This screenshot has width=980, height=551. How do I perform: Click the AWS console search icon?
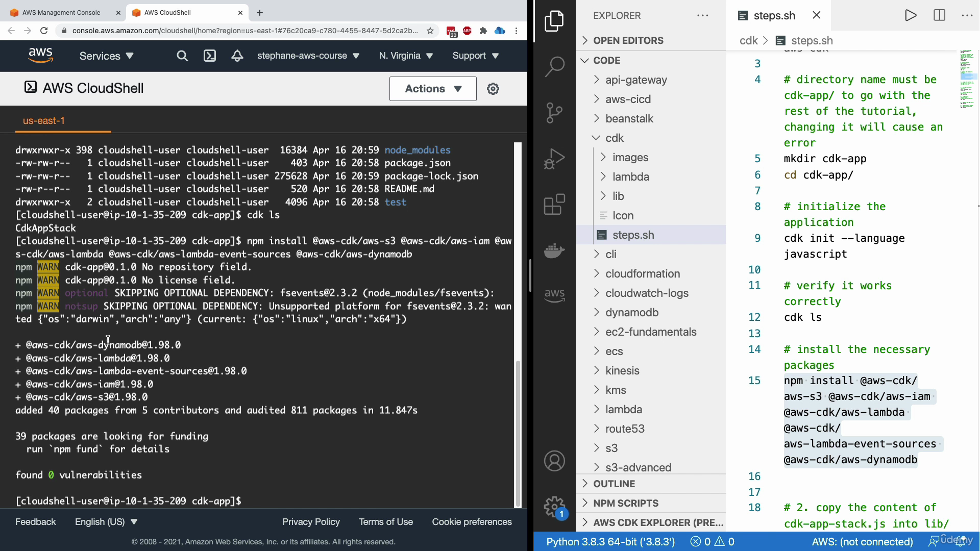click(182, 56)
